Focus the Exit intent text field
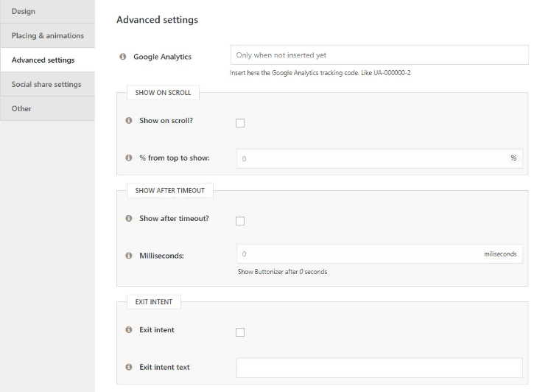537x392 pixels. [x=379, y=368]
